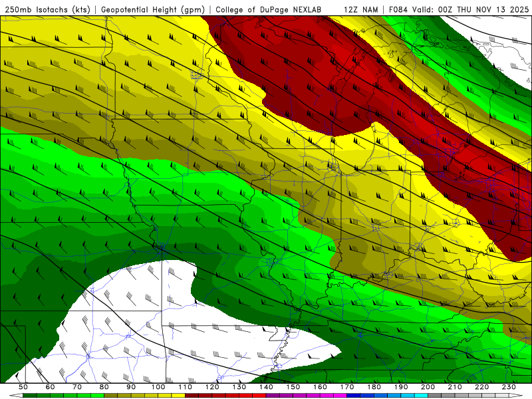Click the right arrow end of color bar
Screen dimensions: 532x399
click(516, 396)
